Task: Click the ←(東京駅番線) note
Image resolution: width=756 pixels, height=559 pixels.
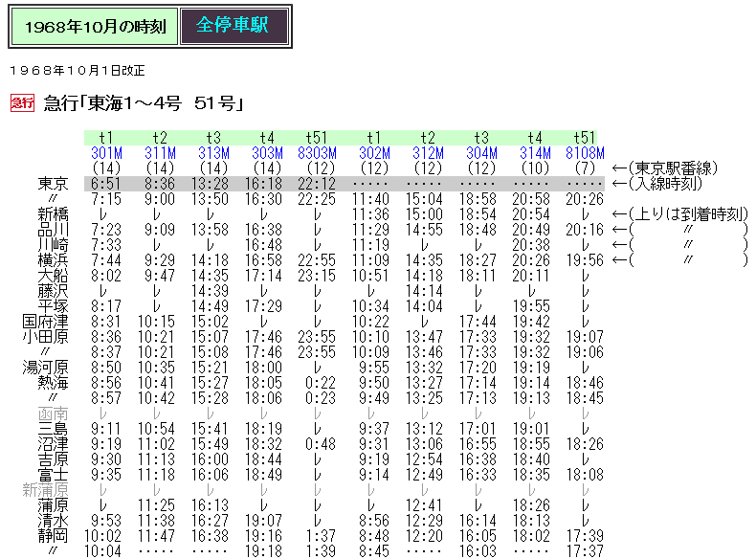Action: 665,168
